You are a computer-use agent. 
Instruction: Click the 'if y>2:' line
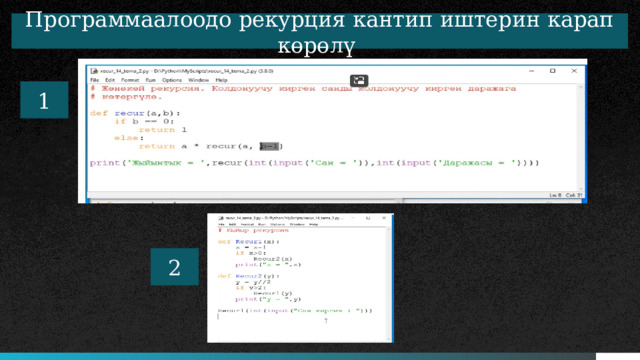point(251,287)
